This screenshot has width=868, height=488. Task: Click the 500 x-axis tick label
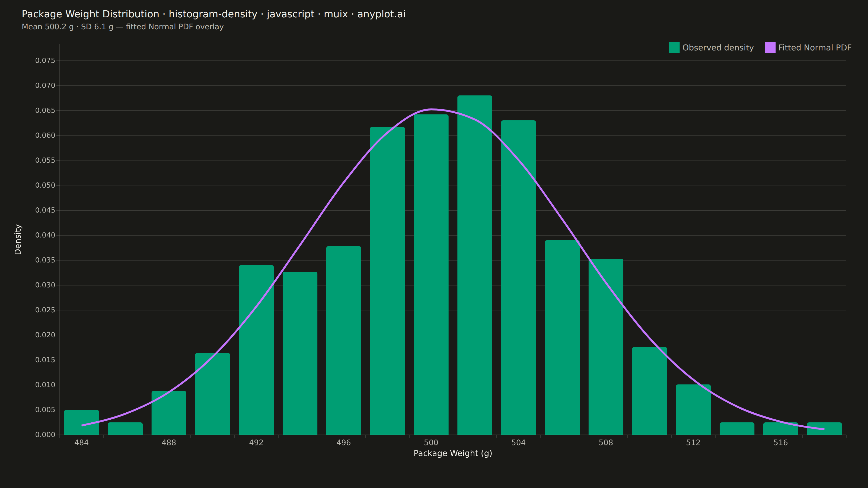[431, 442]
